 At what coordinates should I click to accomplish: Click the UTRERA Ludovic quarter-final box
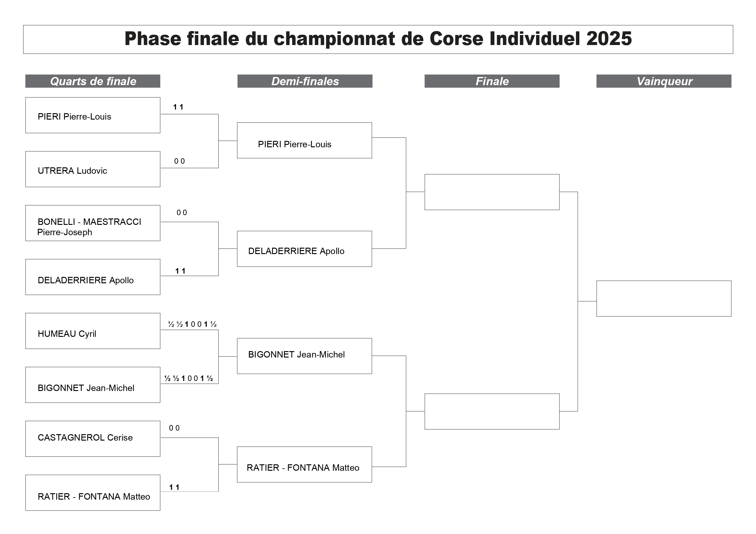click(93, 169)
